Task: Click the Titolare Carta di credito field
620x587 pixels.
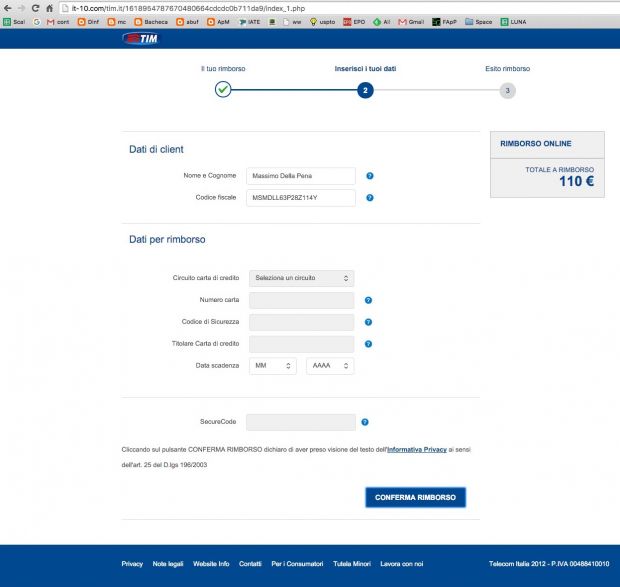Action: click(302, 344)
